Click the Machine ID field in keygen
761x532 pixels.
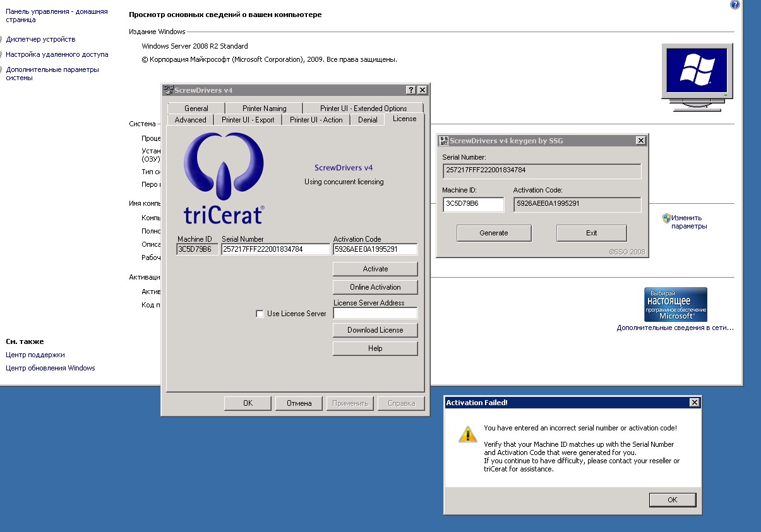[474, 204]
